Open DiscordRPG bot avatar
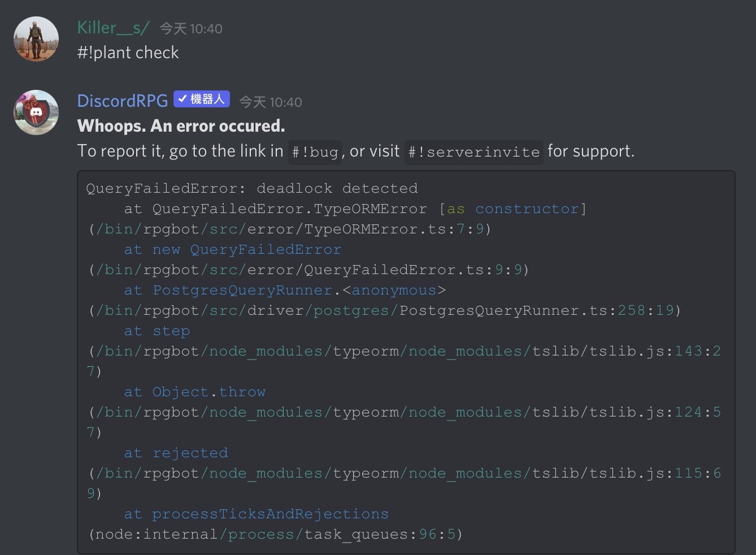 click(36, 112)
